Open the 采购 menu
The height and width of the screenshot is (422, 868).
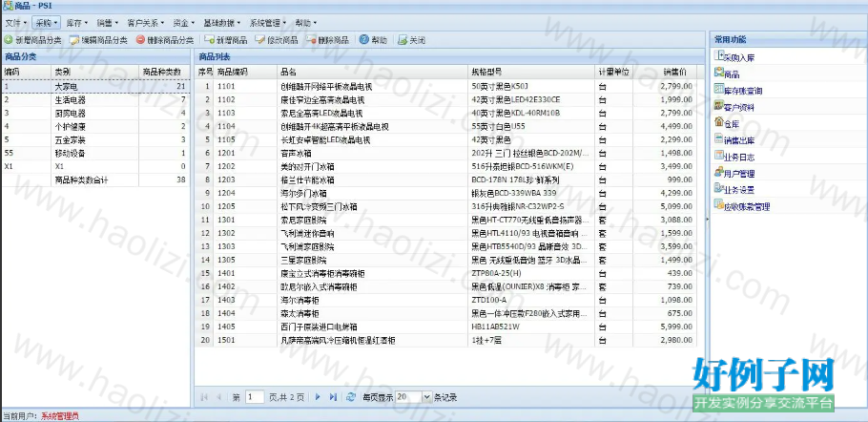[x=46, y=23]
